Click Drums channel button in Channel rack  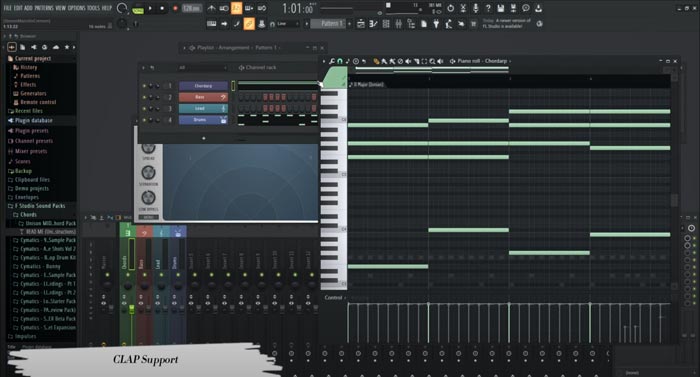click(203, 120)
